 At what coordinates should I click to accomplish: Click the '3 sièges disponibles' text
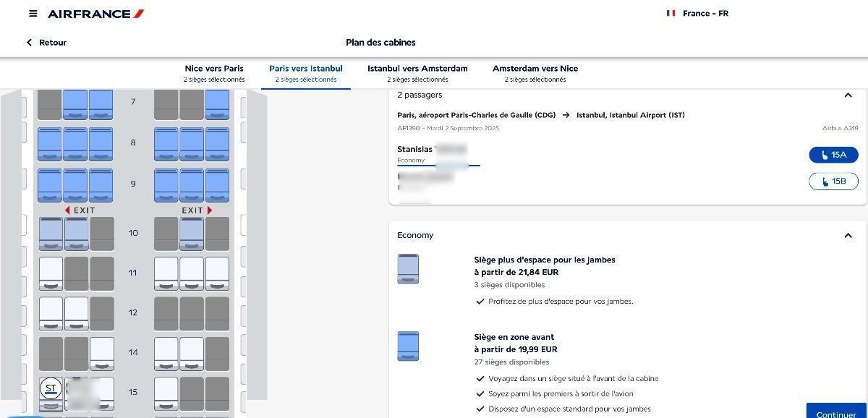(509, 285)
